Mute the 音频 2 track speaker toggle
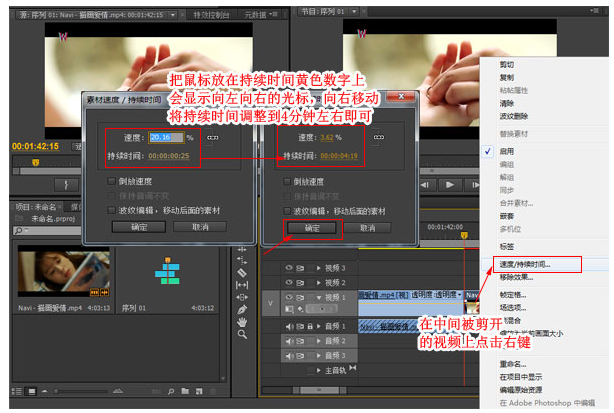Image resolution: width=614 pixels, height=413 pixels. point(289,341)
